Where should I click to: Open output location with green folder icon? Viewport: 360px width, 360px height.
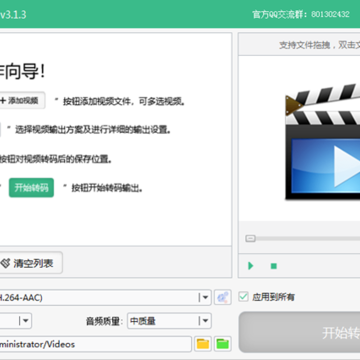(223, 344)
